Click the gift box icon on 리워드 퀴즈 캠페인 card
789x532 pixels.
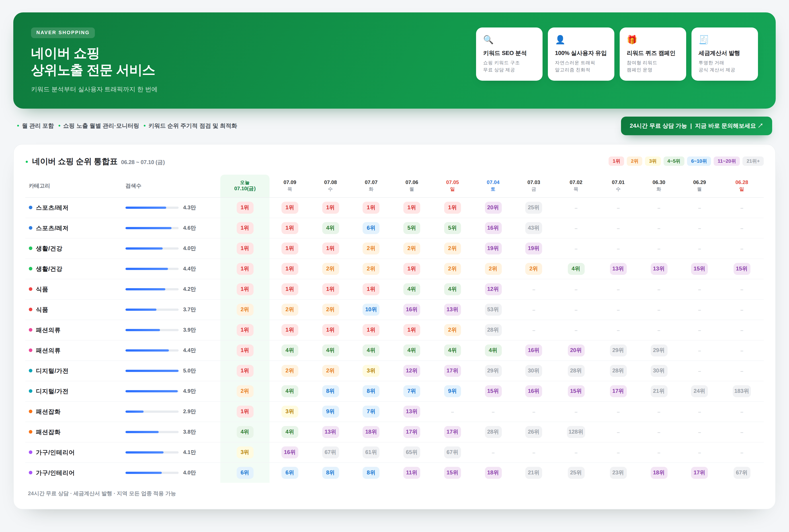[x=632, y=40]
